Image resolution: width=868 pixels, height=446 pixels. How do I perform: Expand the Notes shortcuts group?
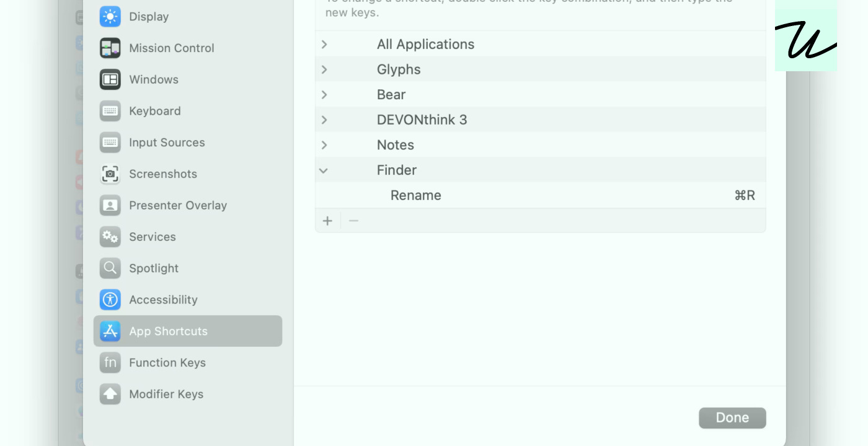point(324,145)
